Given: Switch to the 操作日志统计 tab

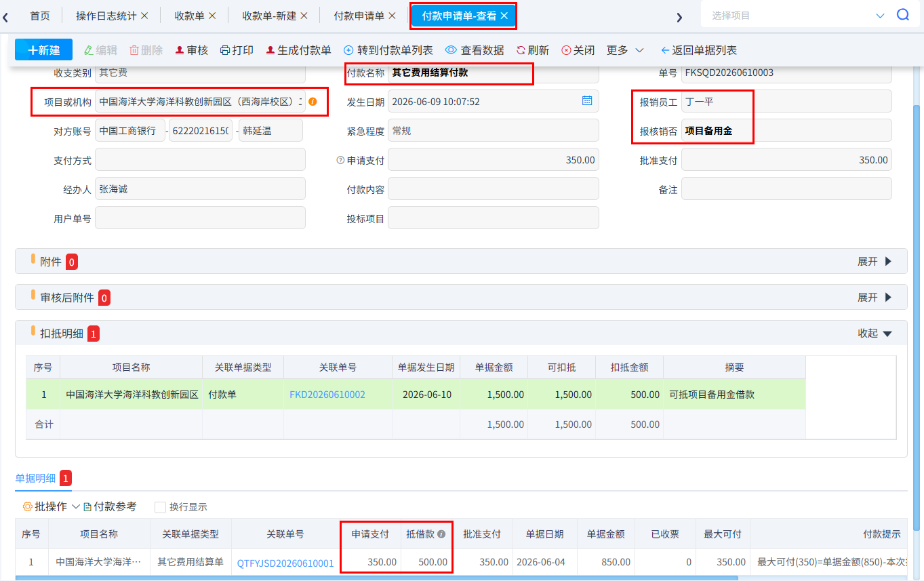Looking at the screenshot, I should [106, 16].
